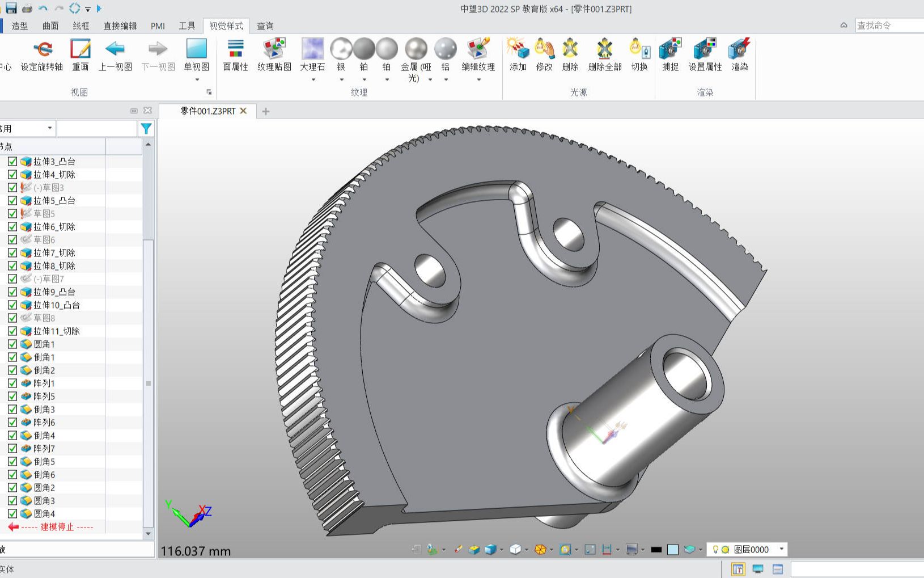Expand the 单视图 dropdown arrow

pos(197,79)
